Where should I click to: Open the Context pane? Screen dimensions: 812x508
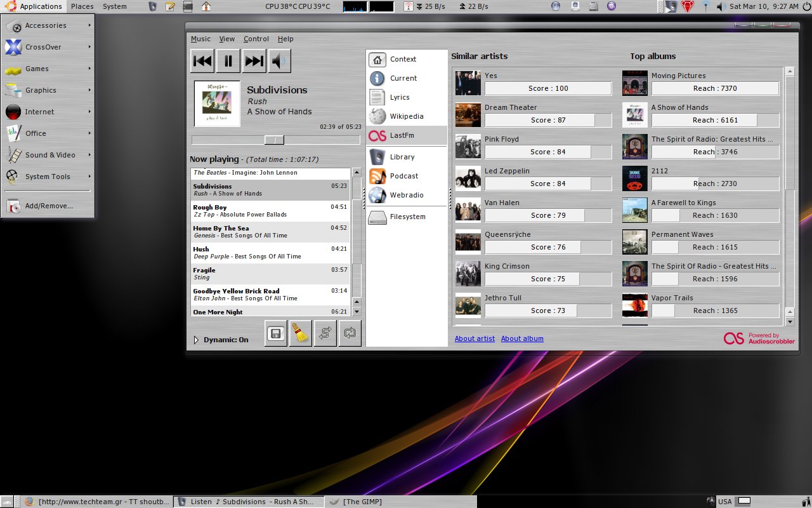pos(407,59)
